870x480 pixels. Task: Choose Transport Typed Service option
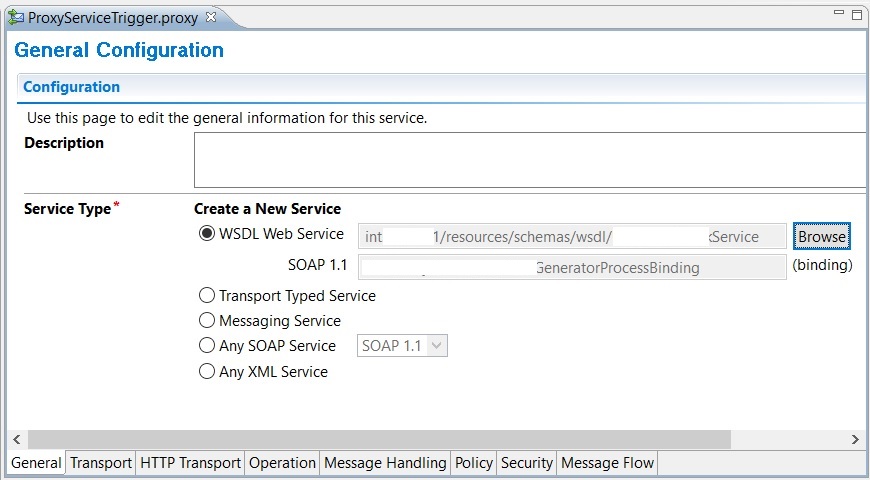(206, 295)
